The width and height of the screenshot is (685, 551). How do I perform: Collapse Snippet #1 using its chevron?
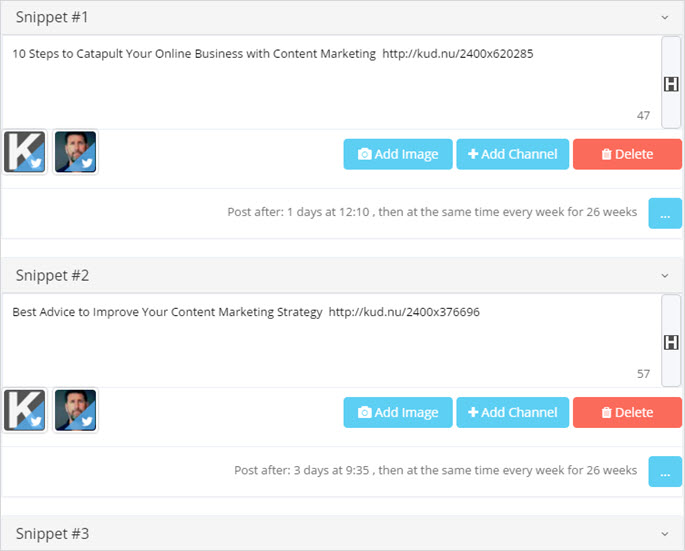665,17
